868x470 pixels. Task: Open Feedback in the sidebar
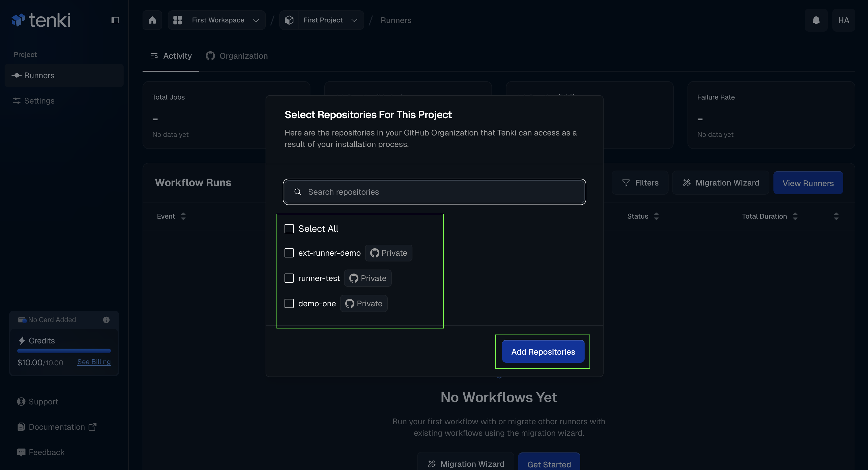coord(41,452)
